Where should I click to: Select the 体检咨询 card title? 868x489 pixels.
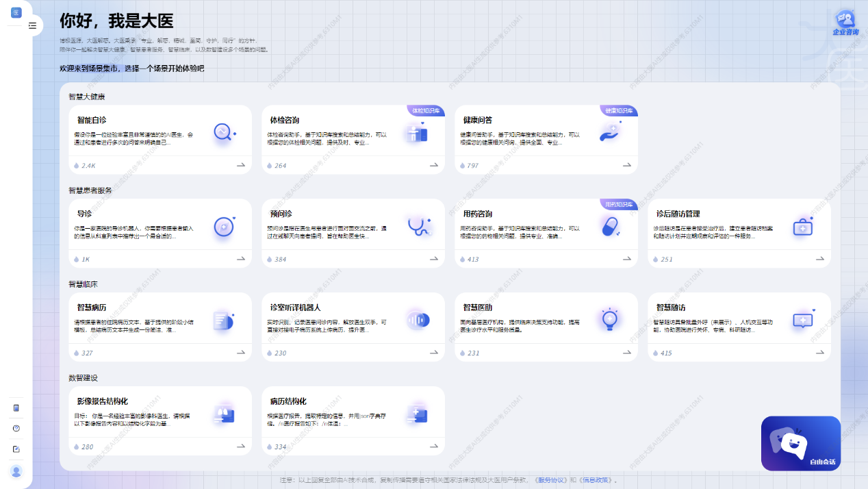pos(285,120)
